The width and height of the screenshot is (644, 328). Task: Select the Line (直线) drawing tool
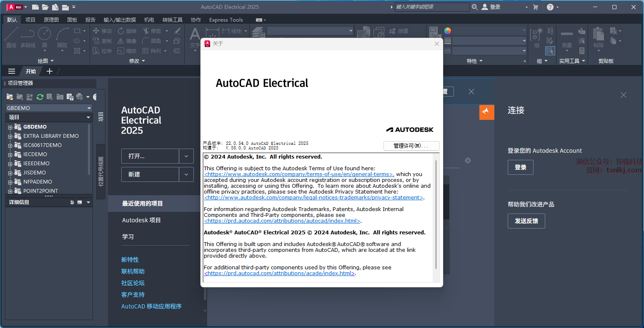[11, 37]
